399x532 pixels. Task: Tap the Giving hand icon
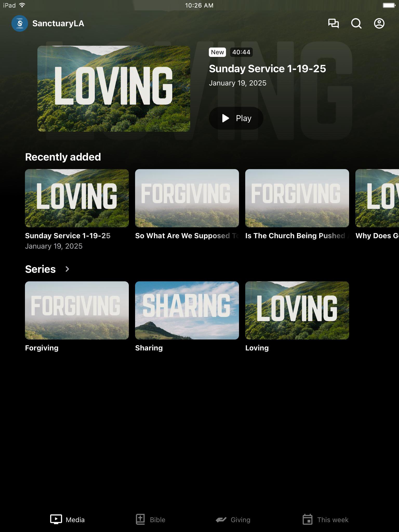tap(221, 520)
